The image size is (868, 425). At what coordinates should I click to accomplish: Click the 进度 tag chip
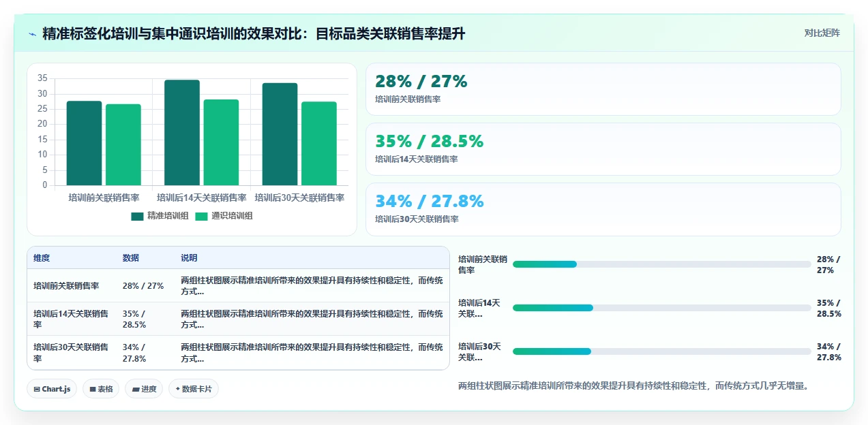(144, 389)
